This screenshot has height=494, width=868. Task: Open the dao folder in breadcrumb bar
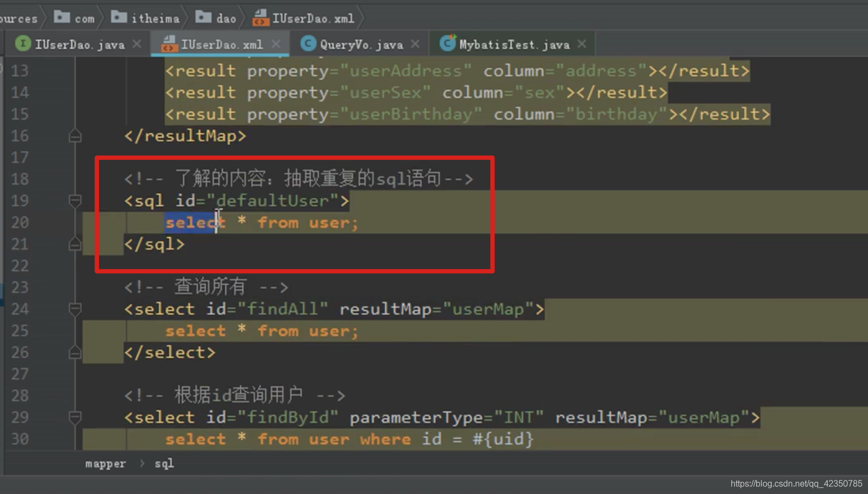point(216,18)
